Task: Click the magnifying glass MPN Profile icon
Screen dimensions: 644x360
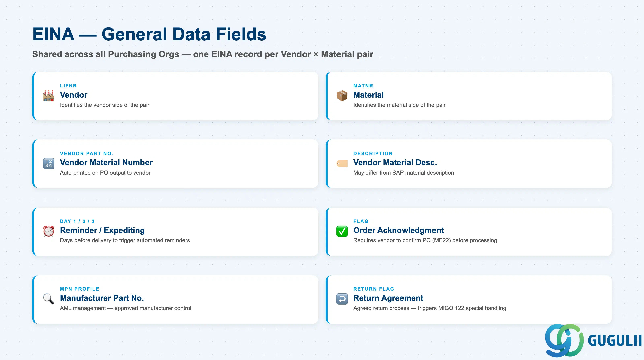Action: (49, 299)
